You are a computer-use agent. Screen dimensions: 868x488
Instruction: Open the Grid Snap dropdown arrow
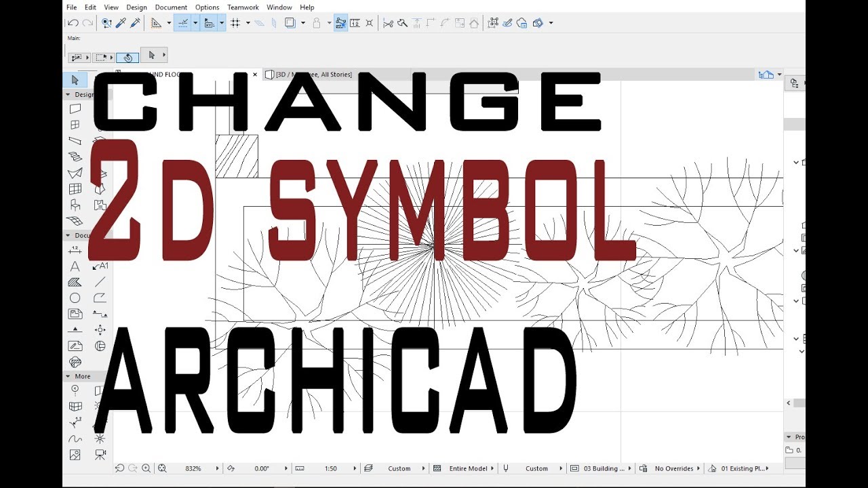(x=248, y=23)
